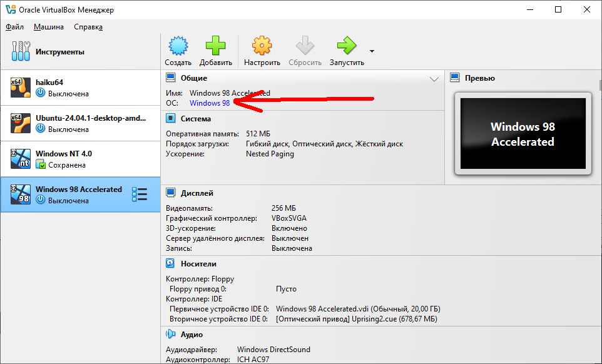This screenshot has height=364, width=602.
Task: Click the Создать (New) gear icon
Action: pos(178,46)
